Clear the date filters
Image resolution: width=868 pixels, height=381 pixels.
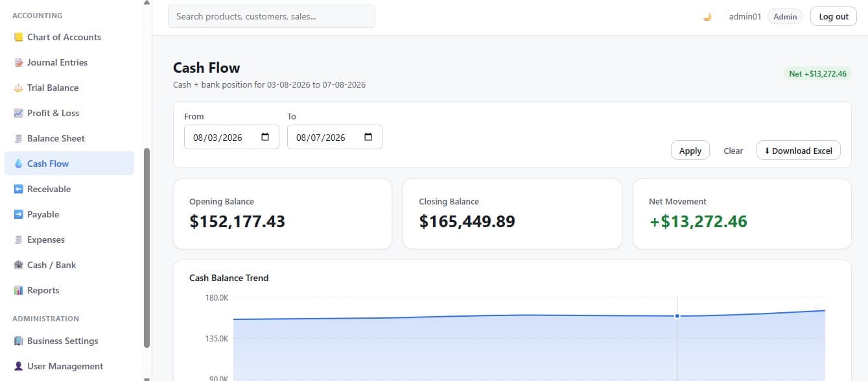click(x=733, y=151)
